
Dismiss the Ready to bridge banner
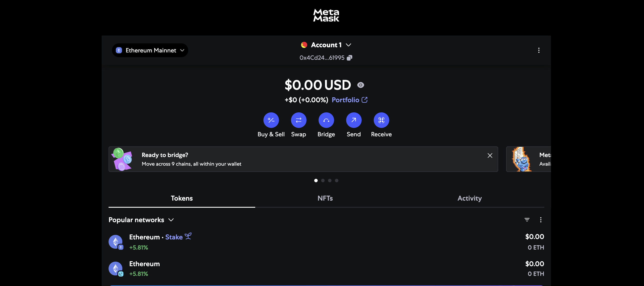click(x=490, y=156)
